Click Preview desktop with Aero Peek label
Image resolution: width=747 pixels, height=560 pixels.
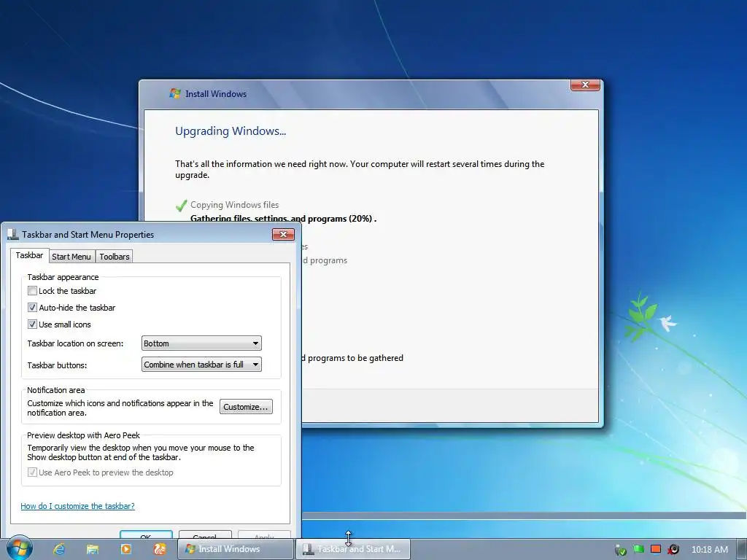[x=83, y=435]
